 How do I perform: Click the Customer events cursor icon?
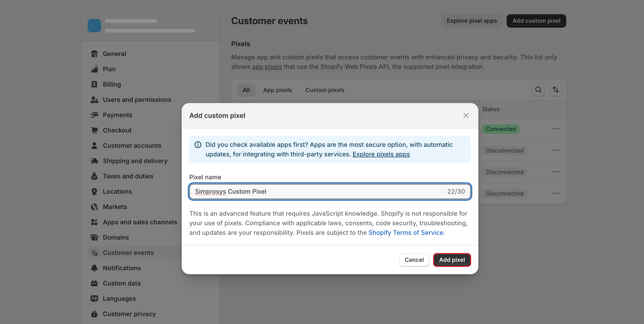pyautogui.click(x=94, y=253)
